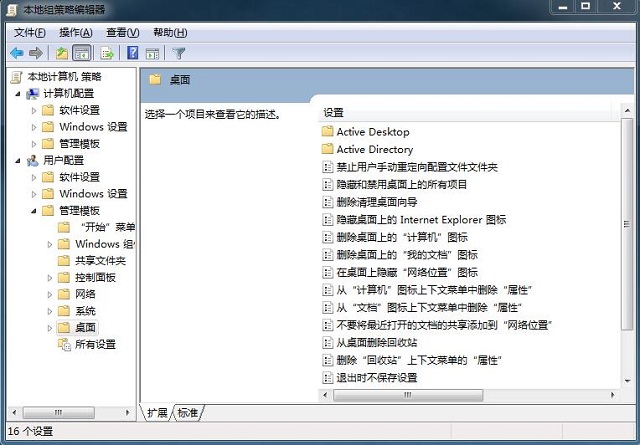Click the folder icon beside 网络
Image resolution: width=640 pixels, height=445 pixels.
pos(64,294)
